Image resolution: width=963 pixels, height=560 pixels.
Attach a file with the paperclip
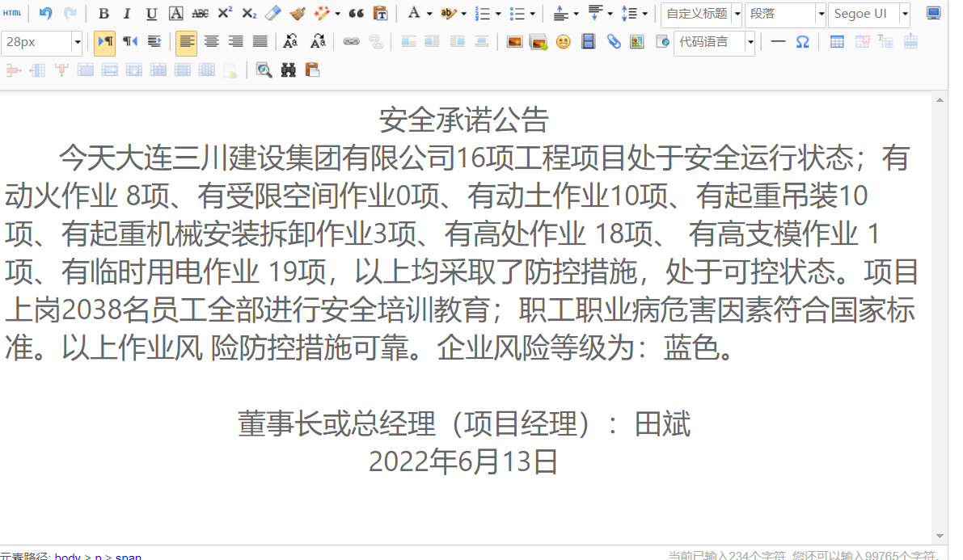[x=613, y=41]
